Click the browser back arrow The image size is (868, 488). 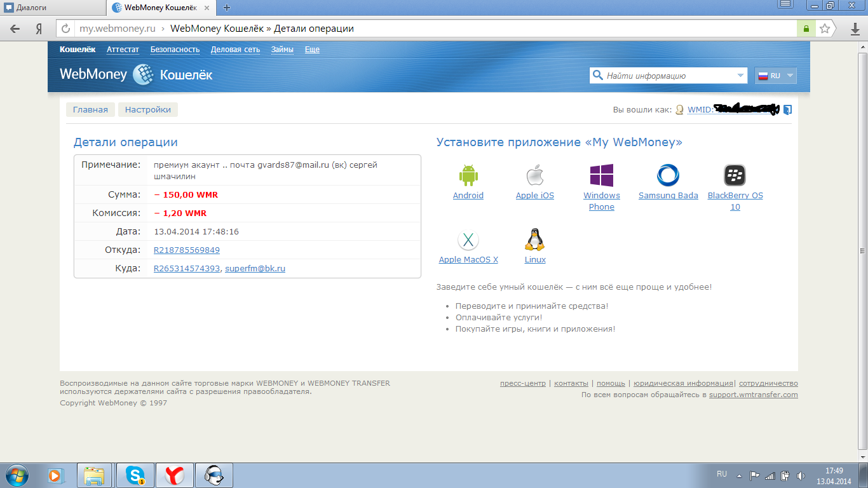pos(15,29)
